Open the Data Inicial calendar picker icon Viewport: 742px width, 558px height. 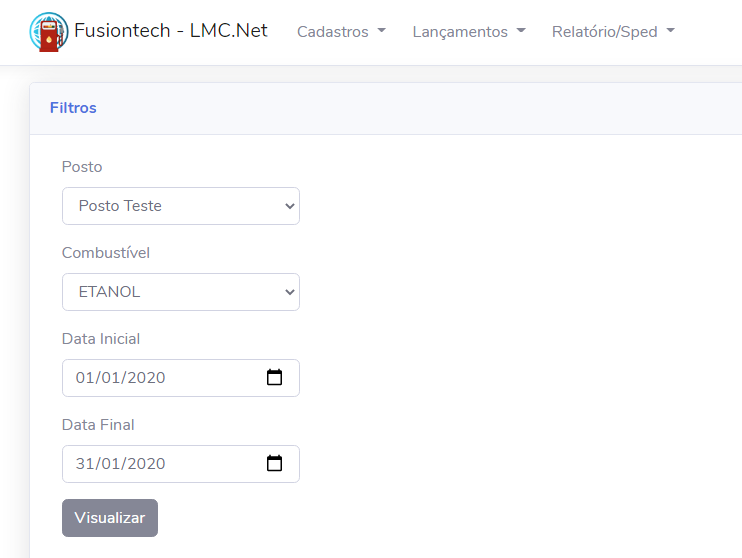click(x=274, y=377)
